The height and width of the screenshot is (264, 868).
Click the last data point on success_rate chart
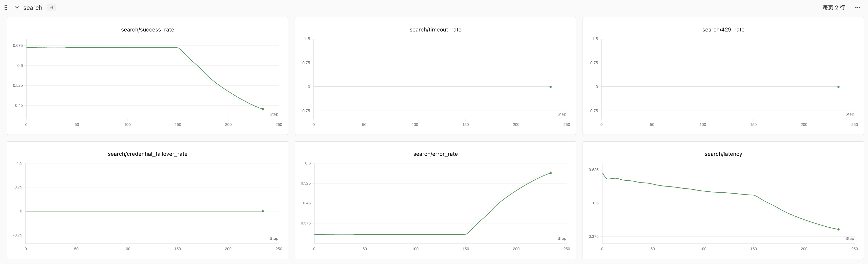tap(263, 109)
